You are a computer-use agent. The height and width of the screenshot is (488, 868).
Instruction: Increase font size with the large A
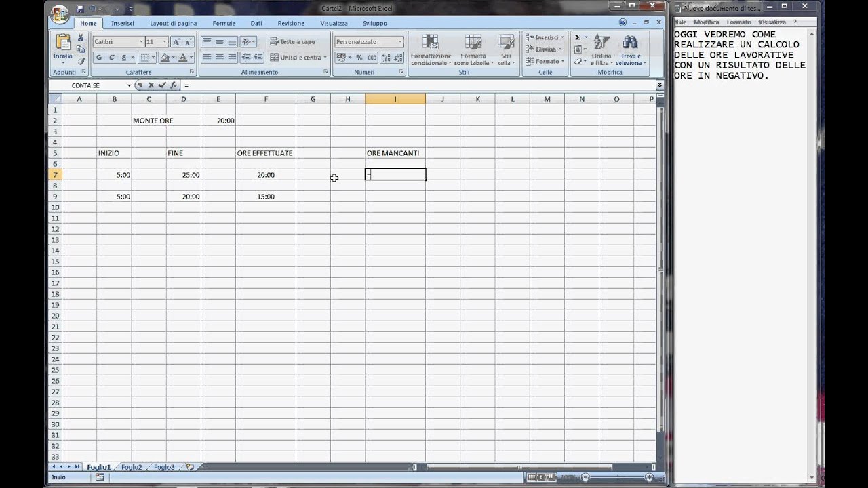tap(176, 42)
